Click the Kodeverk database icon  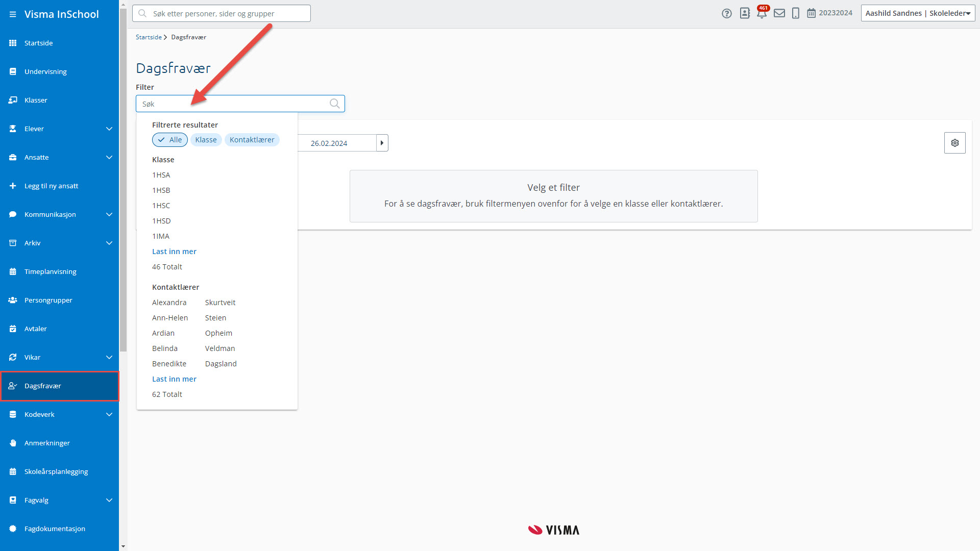pos(13,414)
